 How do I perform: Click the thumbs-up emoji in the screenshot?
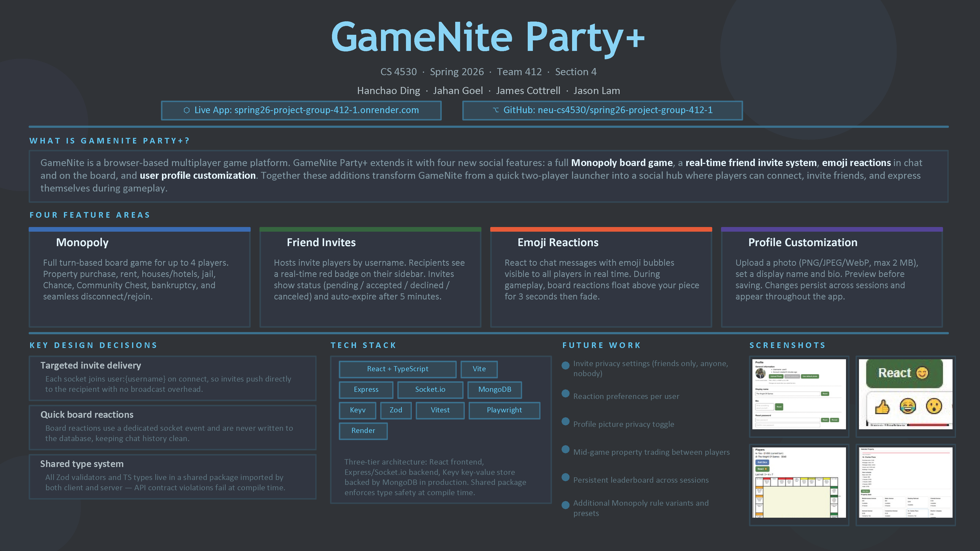(x=882, y=407)
